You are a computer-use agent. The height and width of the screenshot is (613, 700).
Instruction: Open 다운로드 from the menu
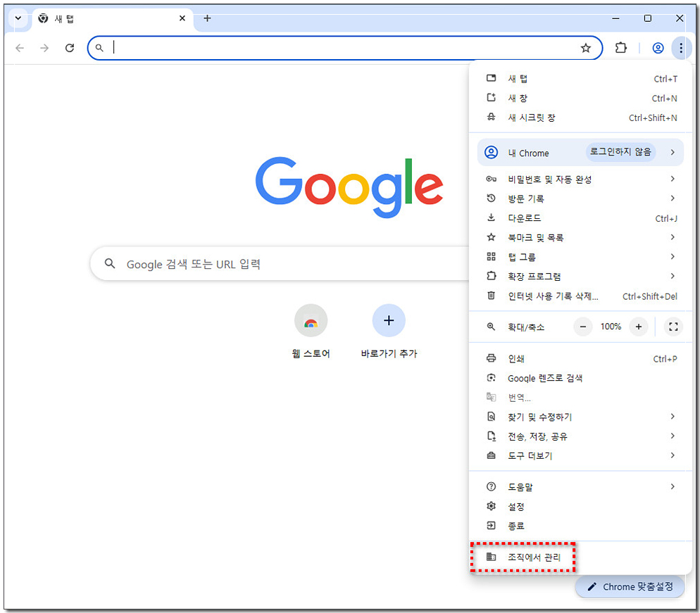pos(581,218)
